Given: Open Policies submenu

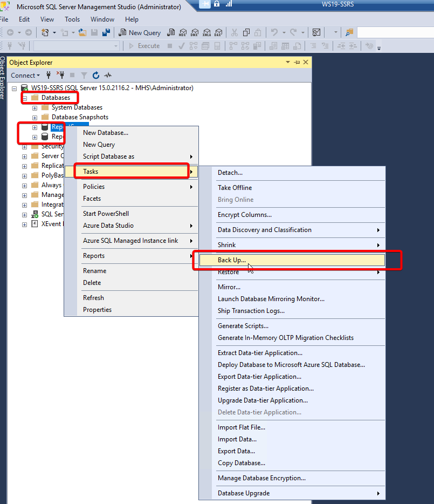Looking at the screenshot, I should (132, 186).
